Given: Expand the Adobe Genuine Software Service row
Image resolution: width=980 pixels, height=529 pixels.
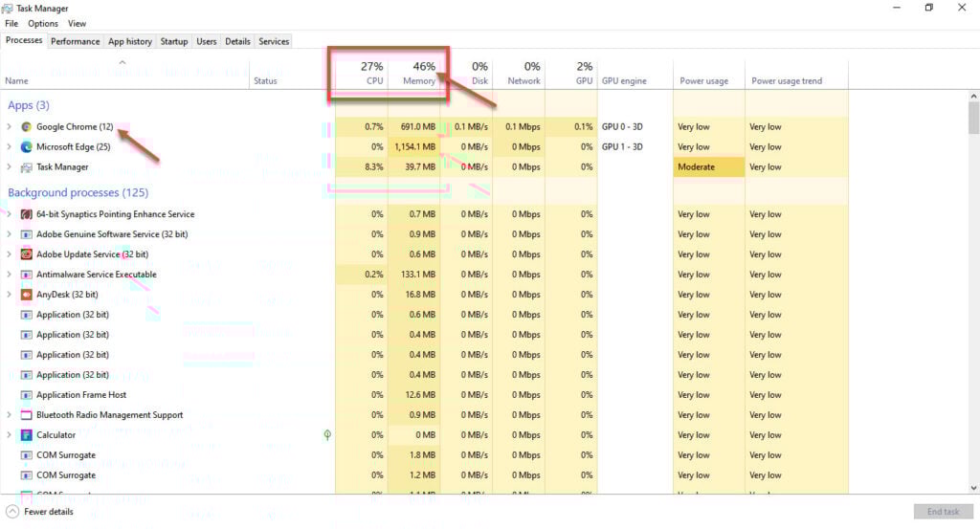Looking at the screenshot, I should (x=9, y=234).
